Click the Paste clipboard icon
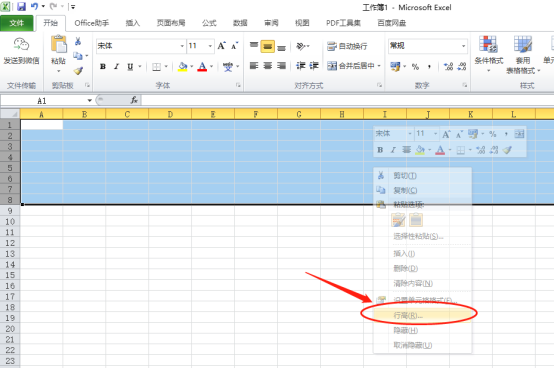 click(59, 45)
